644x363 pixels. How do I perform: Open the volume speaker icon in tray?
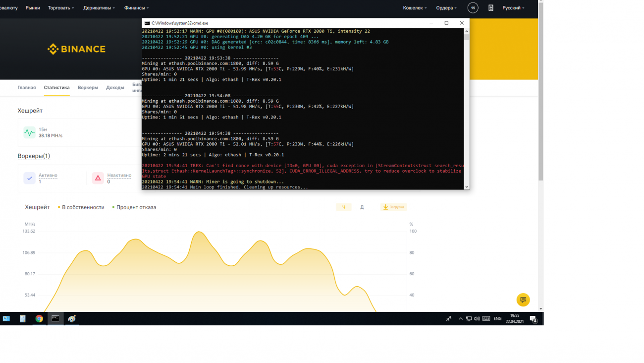477,319
